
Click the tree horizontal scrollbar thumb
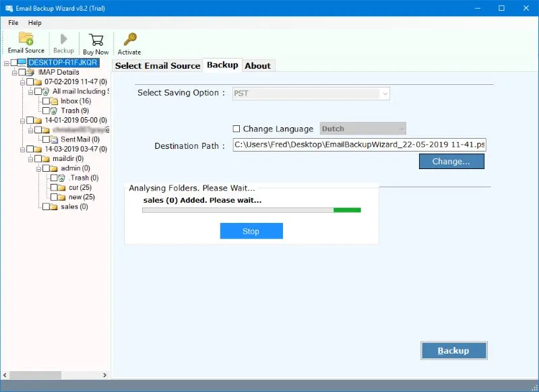pyautogui.click(x=36, y=375)
